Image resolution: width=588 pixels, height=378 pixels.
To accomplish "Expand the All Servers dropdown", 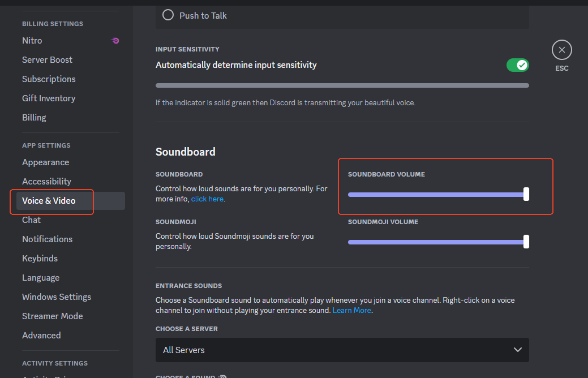I will (342, 350).
